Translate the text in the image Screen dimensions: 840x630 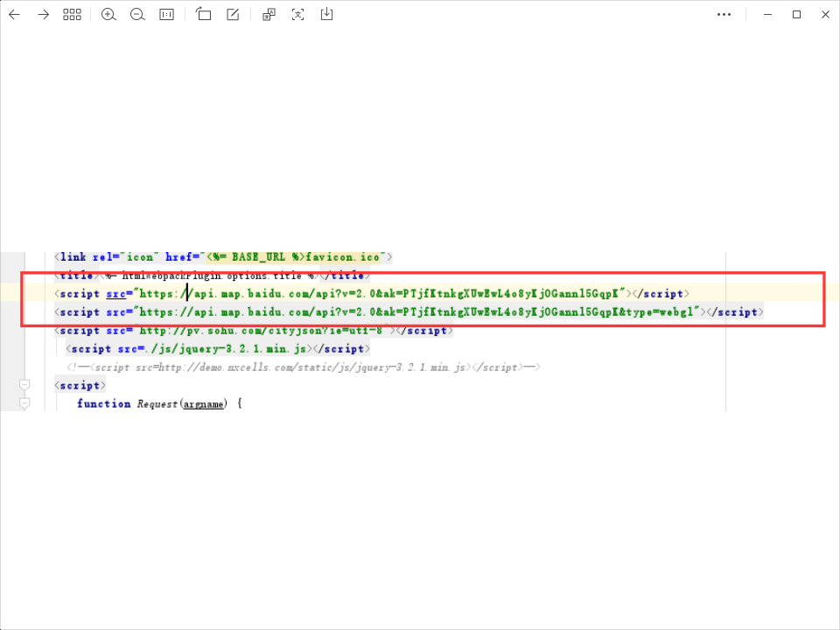click(269, 15)
